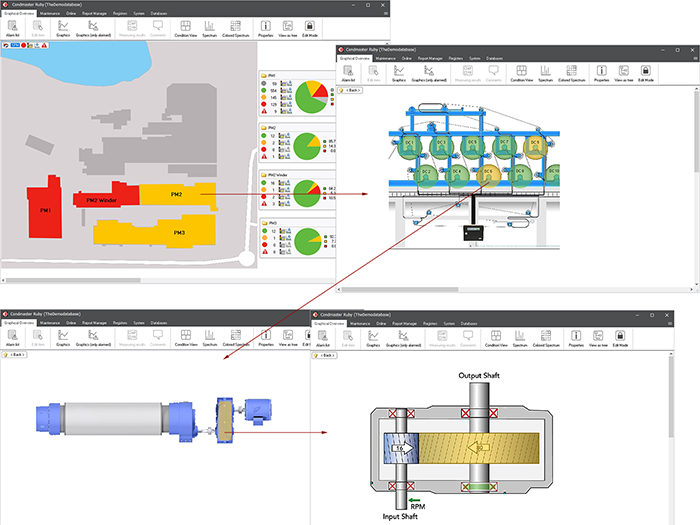The height and width of the screenshot is (525, 700).
Task: Click View as tree in site map window
Action: click(x=288, y=29)
